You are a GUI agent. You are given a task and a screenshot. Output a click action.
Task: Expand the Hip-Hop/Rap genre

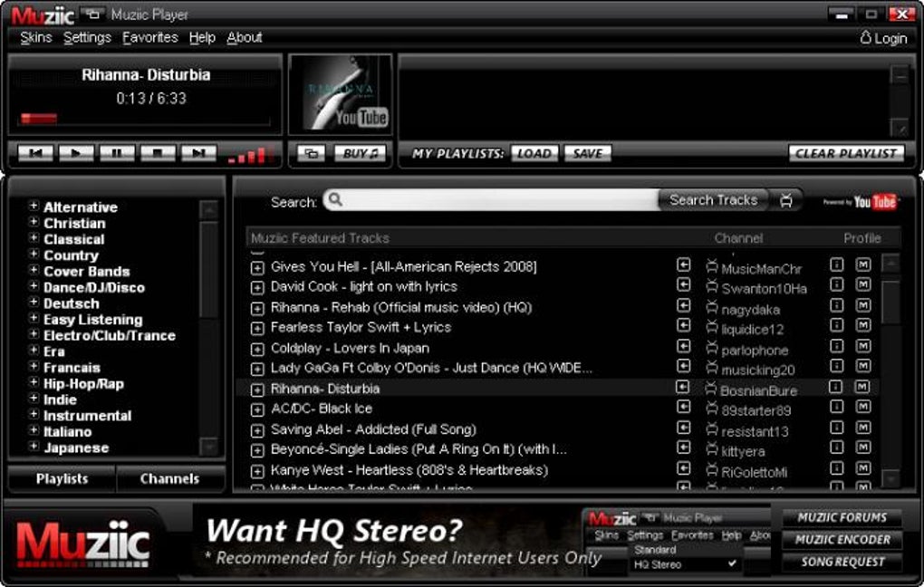pyautogui.click(x=34, y=382)
